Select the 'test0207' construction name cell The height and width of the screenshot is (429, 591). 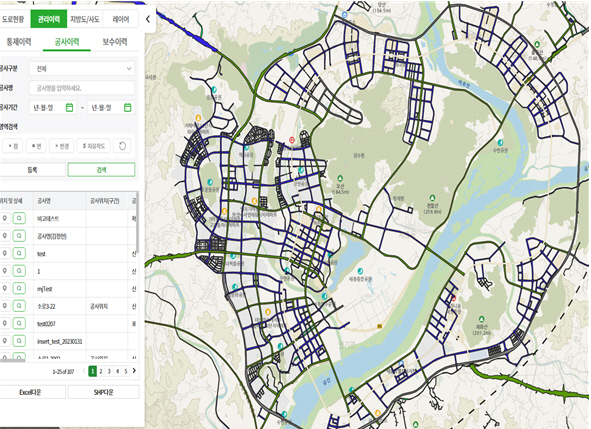pyautogui.click(x=60, y=324)
